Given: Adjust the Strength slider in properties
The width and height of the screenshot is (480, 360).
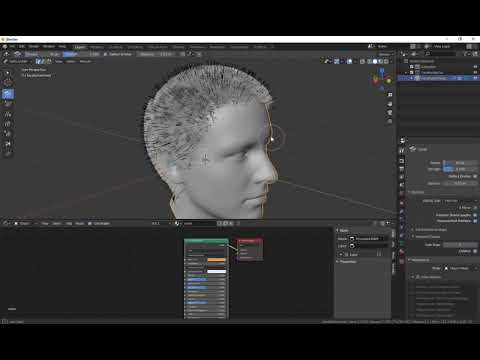Looking at the screenshot, I should [460, 169].
